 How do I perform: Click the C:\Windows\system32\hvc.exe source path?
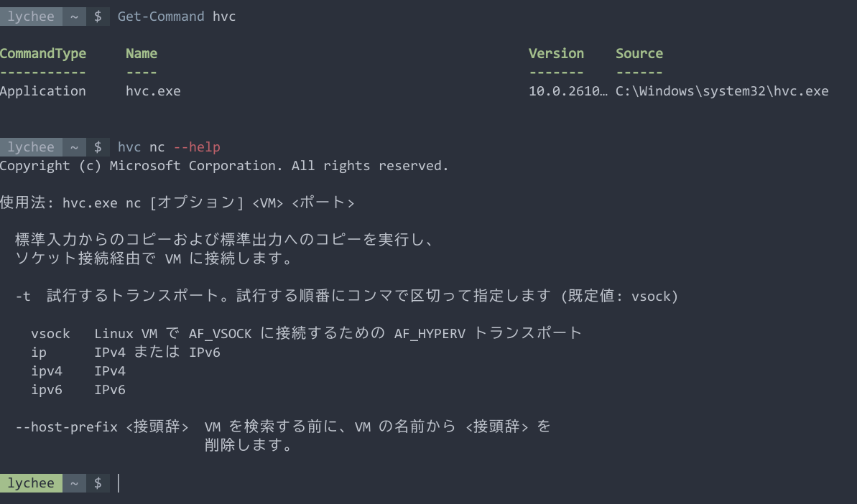tap(722, 91)
